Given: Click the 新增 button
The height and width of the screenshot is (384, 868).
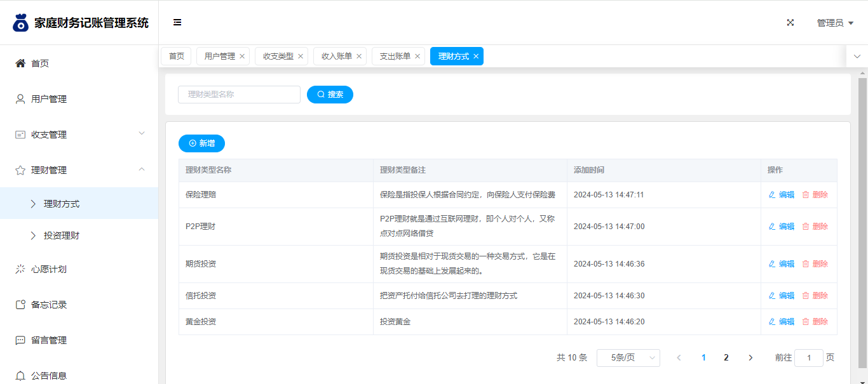Looking at the screenshot, I should pos(201,143).
